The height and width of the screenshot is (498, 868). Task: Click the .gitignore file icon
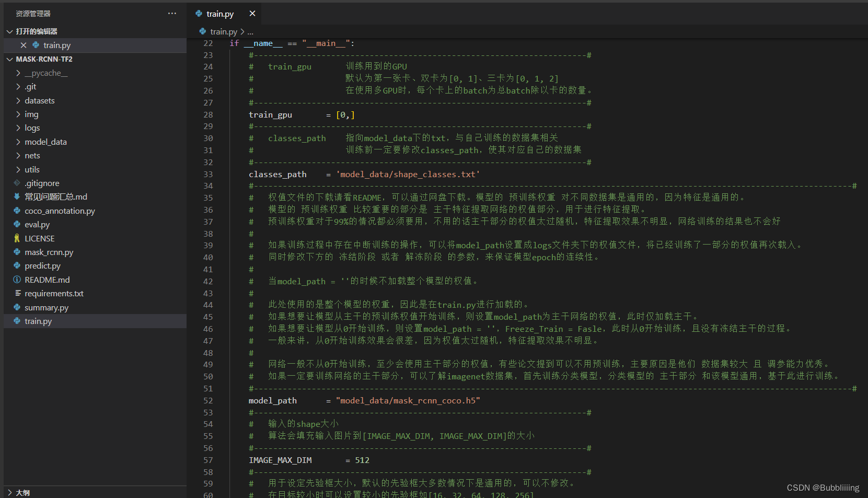click(17, 183)
